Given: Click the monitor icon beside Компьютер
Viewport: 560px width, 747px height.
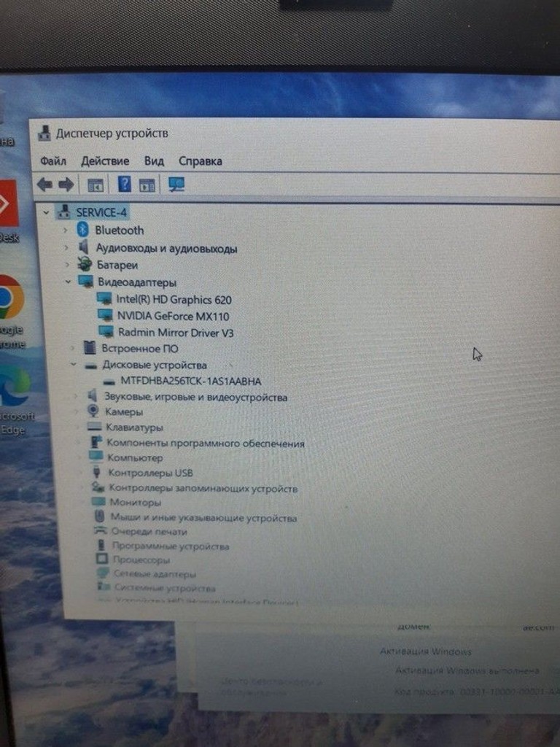Looking at the screenshot, I should 96,457.
